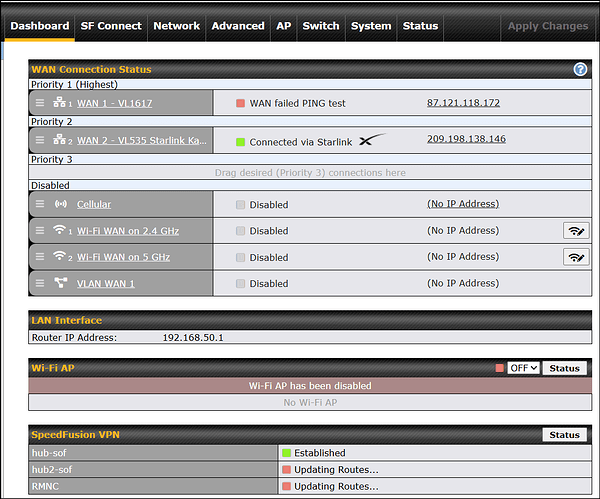Open the WAN 2 - VL535 Starlink link
This screenshot has height=499, width=600.
coord(142,140)
